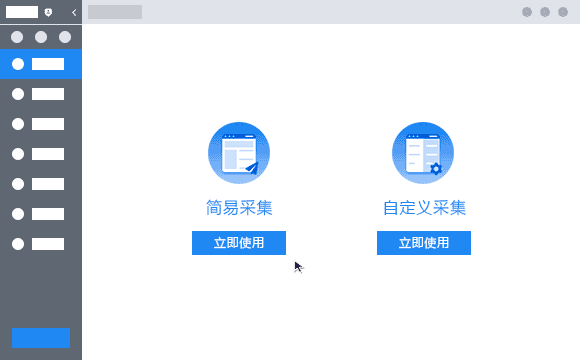Image resolution: width=580 pixels, height=360 pixels.
Task: Click the middle round icon under sidebar header
Action: click(41, 37)
